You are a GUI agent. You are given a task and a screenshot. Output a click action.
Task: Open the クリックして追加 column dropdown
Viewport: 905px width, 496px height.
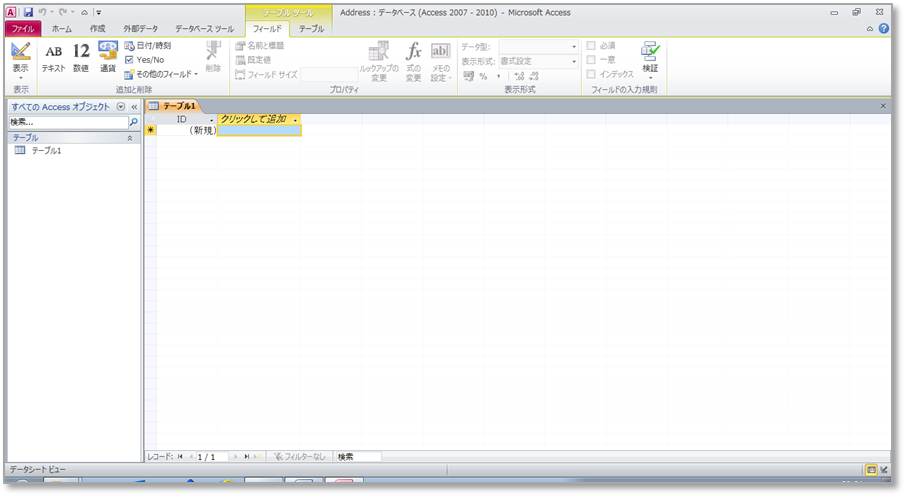(296, 120)
